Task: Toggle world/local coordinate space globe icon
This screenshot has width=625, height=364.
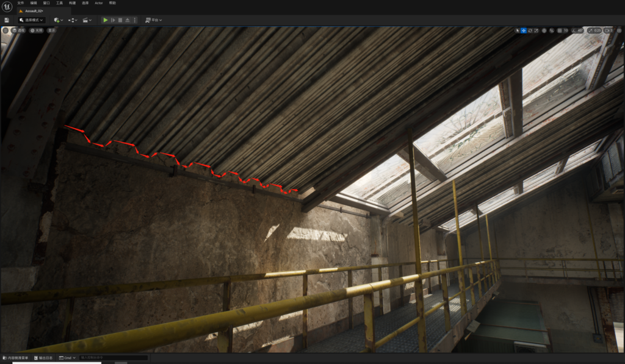Action: click(544, 30)
